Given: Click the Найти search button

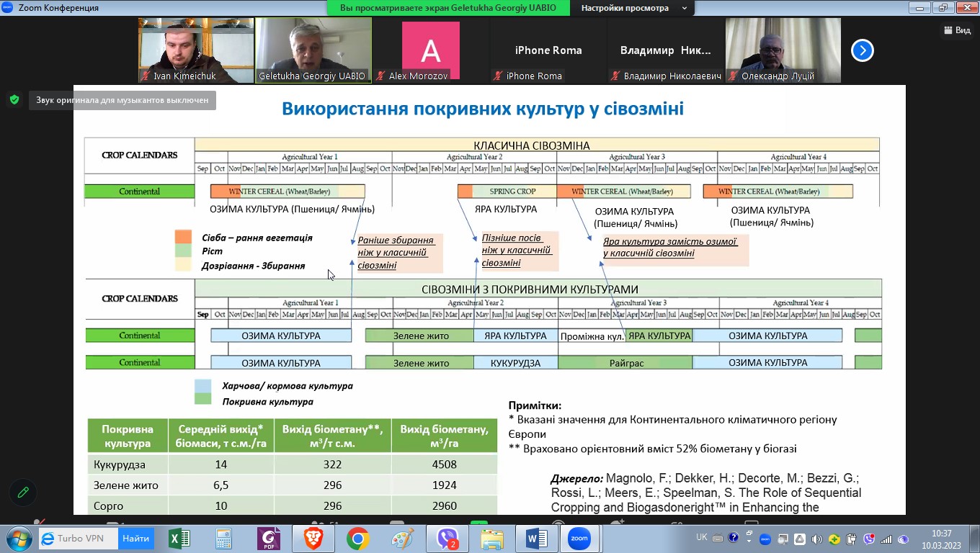Looking at the screenshot, I should click(135, 538).
